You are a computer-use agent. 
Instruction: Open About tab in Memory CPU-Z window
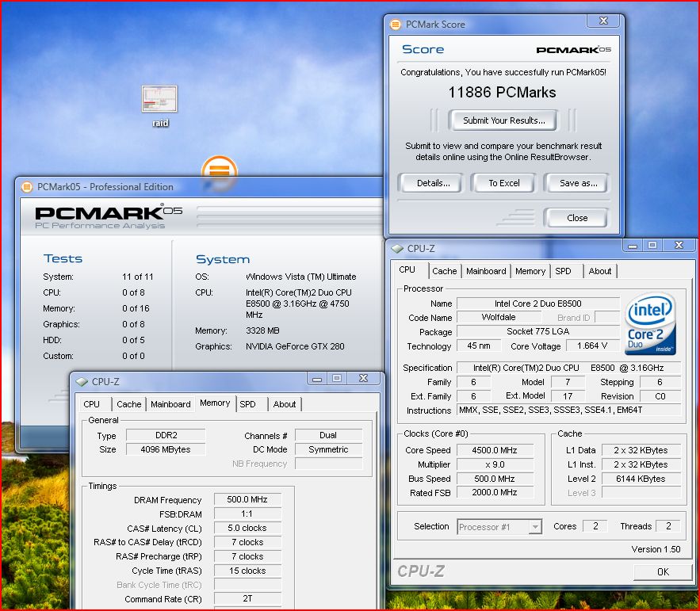pos(285,404)
